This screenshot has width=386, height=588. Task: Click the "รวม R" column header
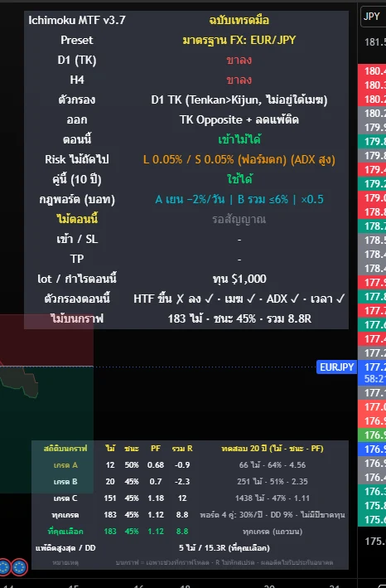point(182,449)
